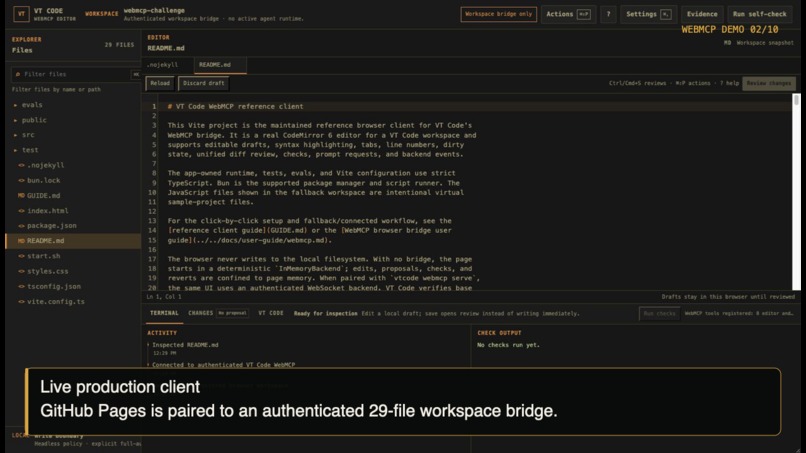This screenshot has width=806, height=453.
Task: Open help with the question mark button
Action: pos(608,14)
